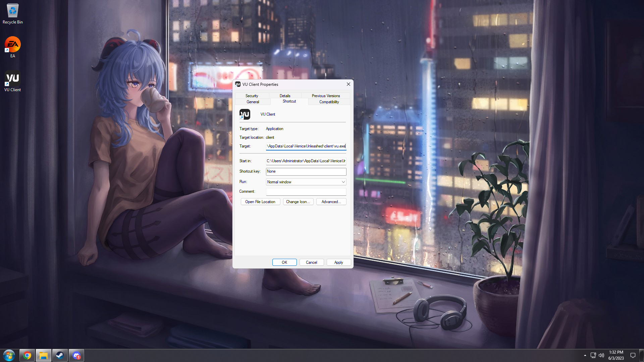Open the Advanced shortcut options
Screen dimensions: 644x362
331,202
